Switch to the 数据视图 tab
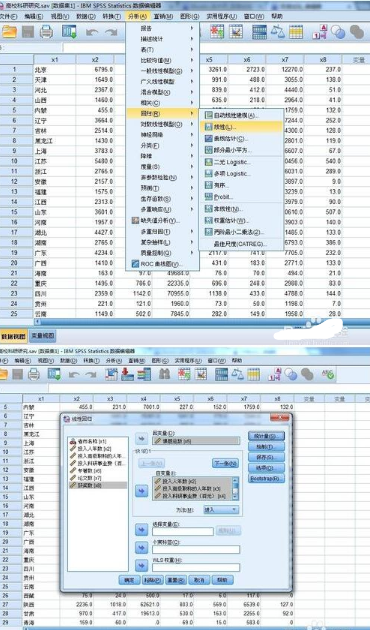 (14, 336)
